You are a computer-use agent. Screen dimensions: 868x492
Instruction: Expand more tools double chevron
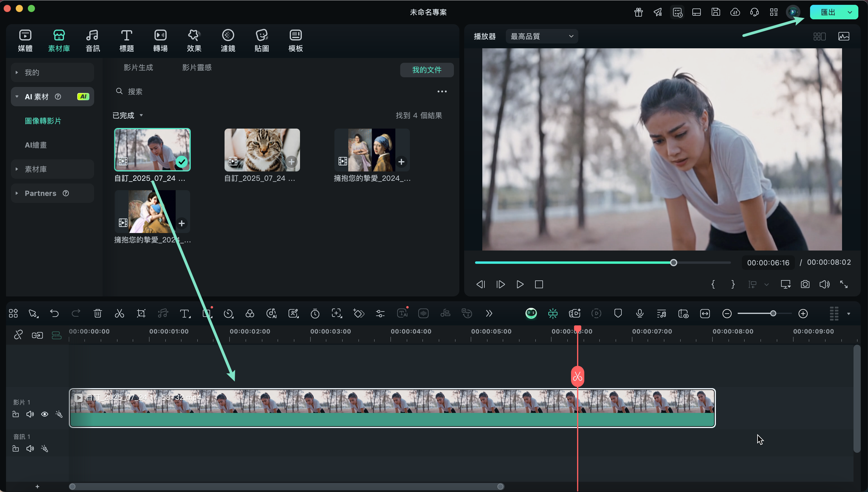click(489, 314)
